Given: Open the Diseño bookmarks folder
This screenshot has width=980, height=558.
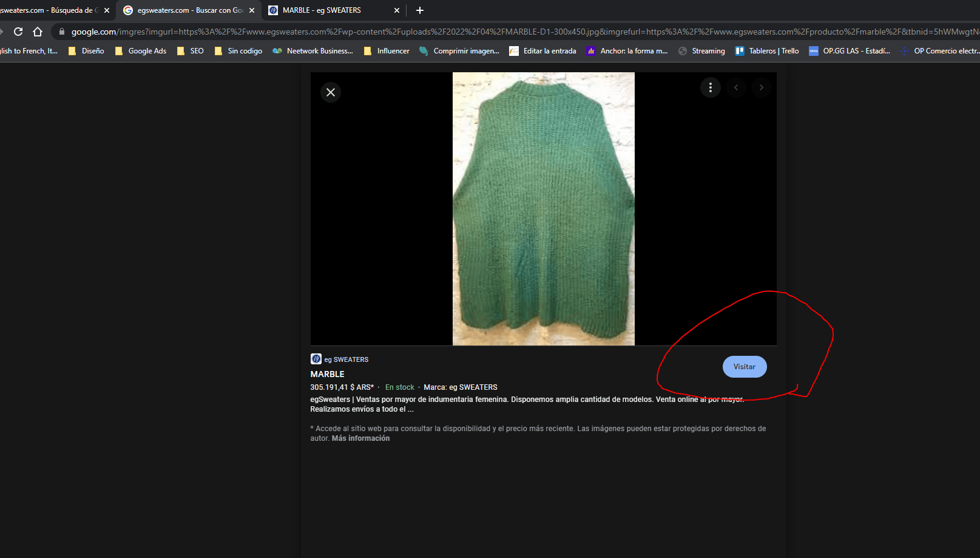Looking at the screenshot, I should pos(86,51).
